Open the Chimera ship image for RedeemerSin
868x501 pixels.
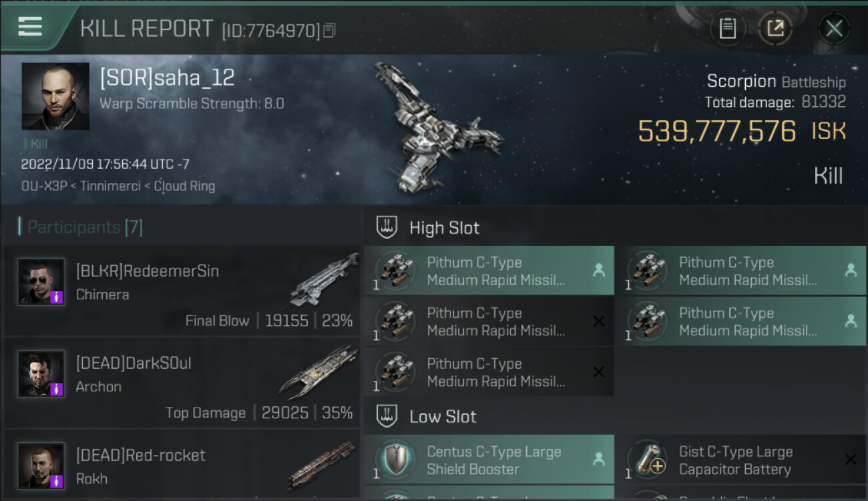324,279
